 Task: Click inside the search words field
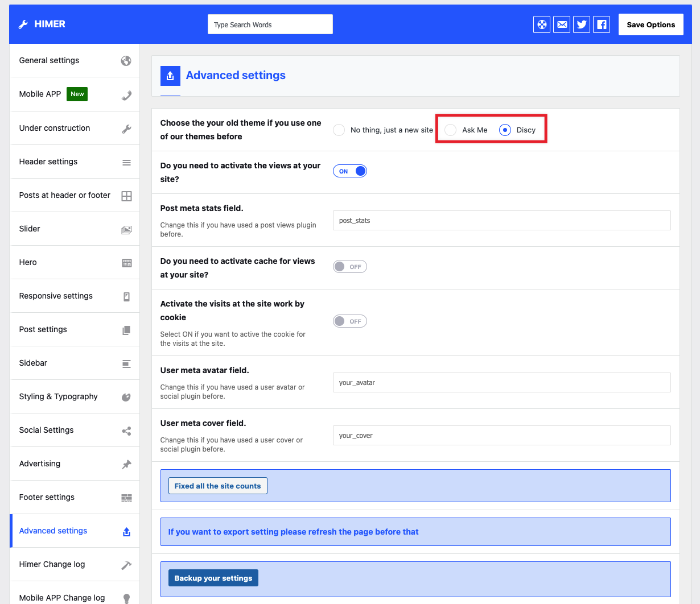point(270,24)
